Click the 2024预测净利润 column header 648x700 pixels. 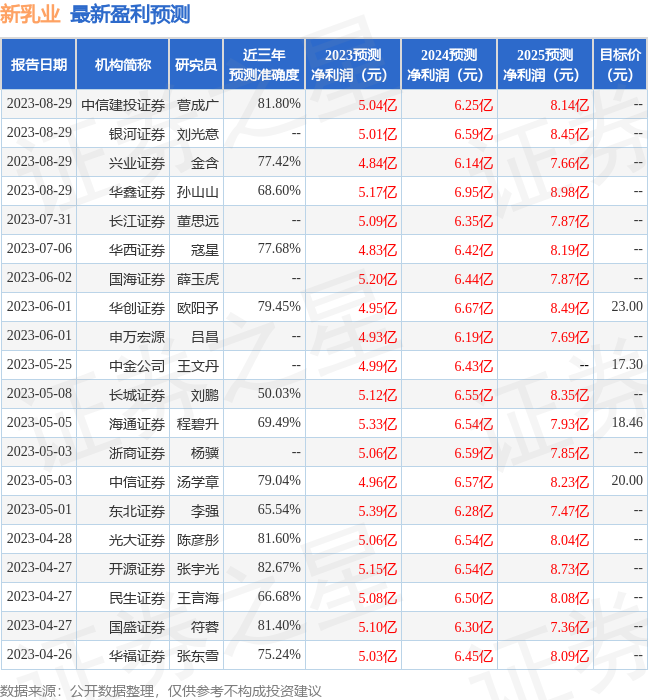coord(449,64)
